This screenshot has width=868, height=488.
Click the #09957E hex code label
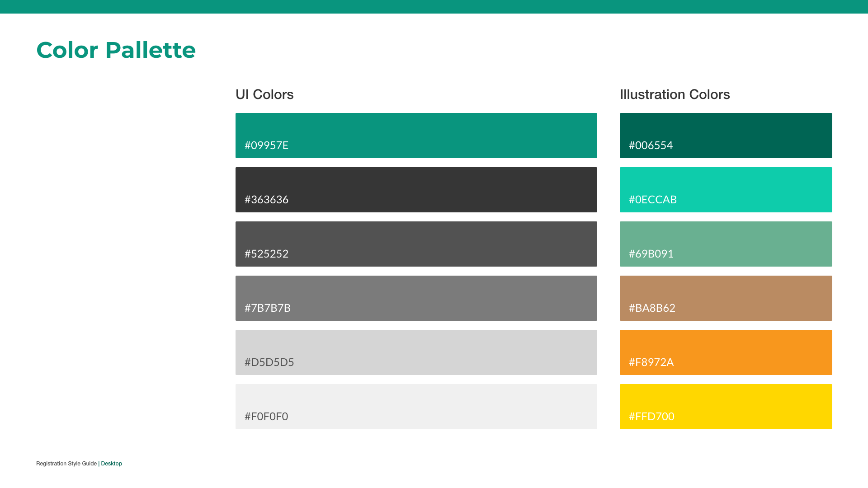[266, 145]
